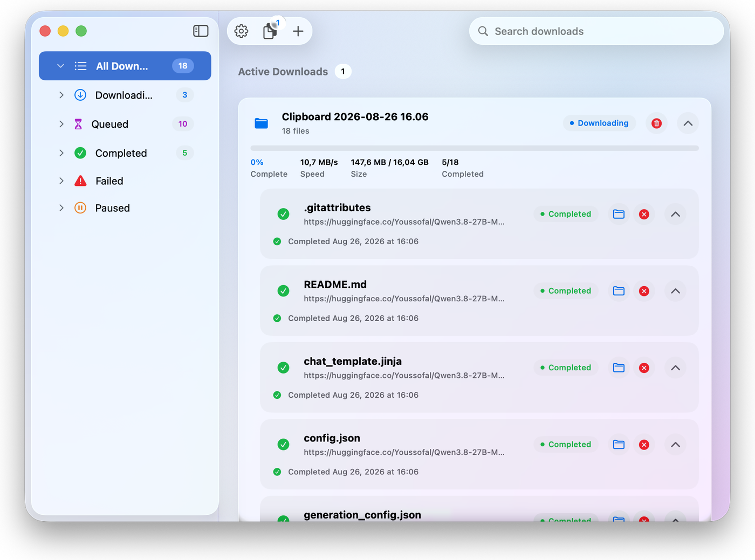The height and width of the screenshot is (560, 755).
Task: Click Completed badge for README.md
Action: pos(566,291)
